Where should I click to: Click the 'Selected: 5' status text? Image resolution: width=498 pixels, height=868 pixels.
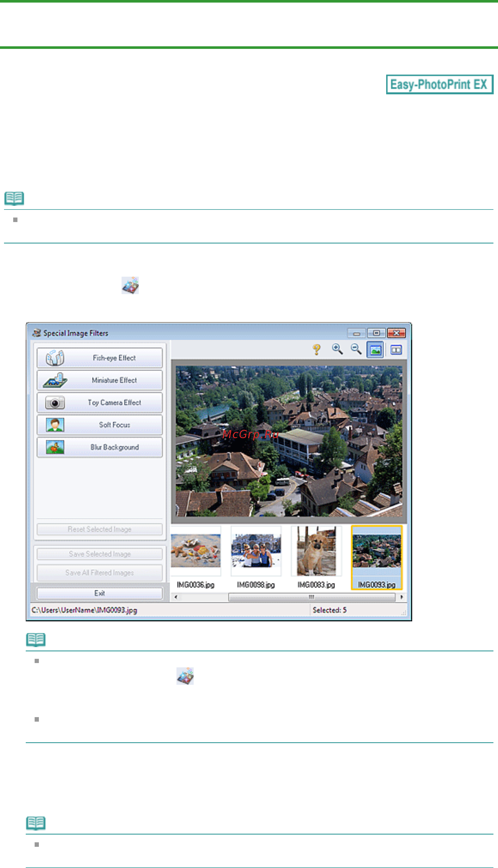point(329,610)
